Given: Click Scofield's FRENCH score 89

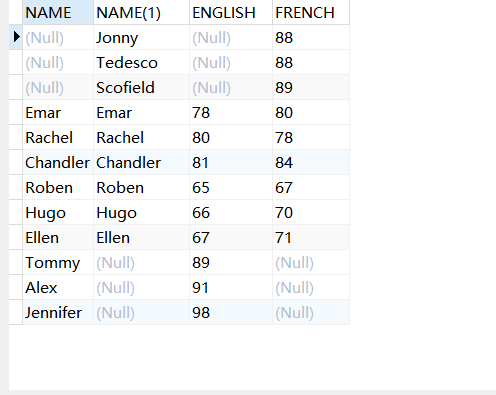Looking at the screenshot, I should pyautogui.click(x=311, y=87).
